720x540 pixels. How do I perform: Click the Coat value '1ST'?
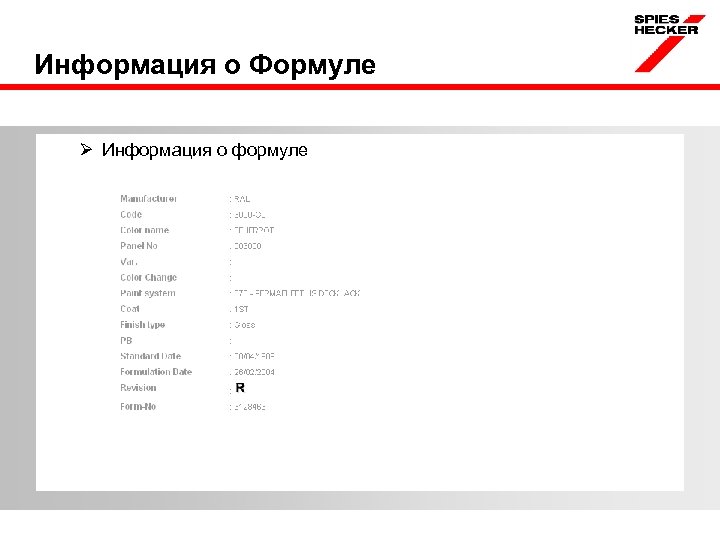click(x=241, y=309)
